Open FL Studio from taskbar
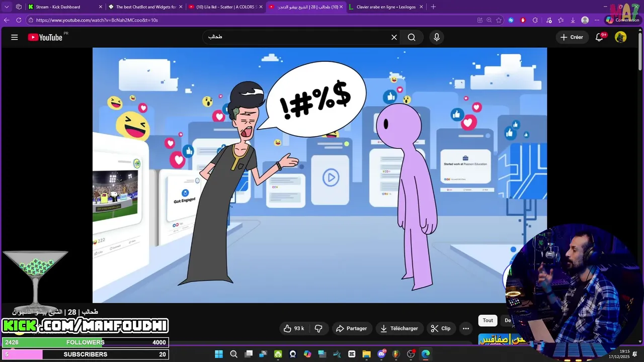This screenshot has width=644, height=362. pos(396,354)
